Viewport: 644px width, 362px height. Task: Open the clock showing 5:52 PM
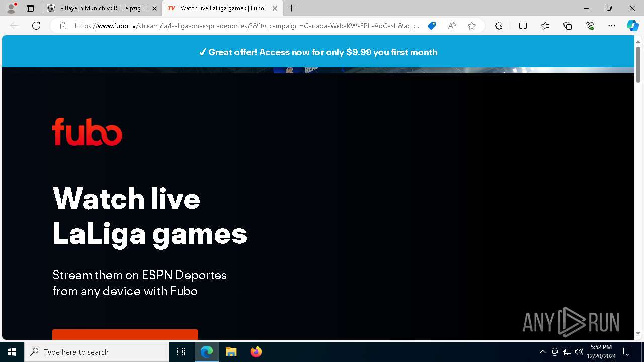(601, 352)
